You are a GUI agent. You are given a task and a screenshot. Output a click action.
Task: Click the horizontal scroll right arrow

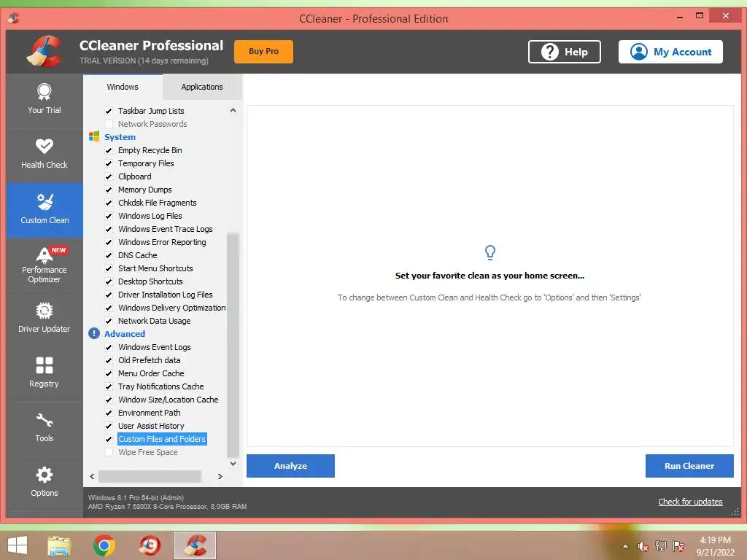click(220, 476)
